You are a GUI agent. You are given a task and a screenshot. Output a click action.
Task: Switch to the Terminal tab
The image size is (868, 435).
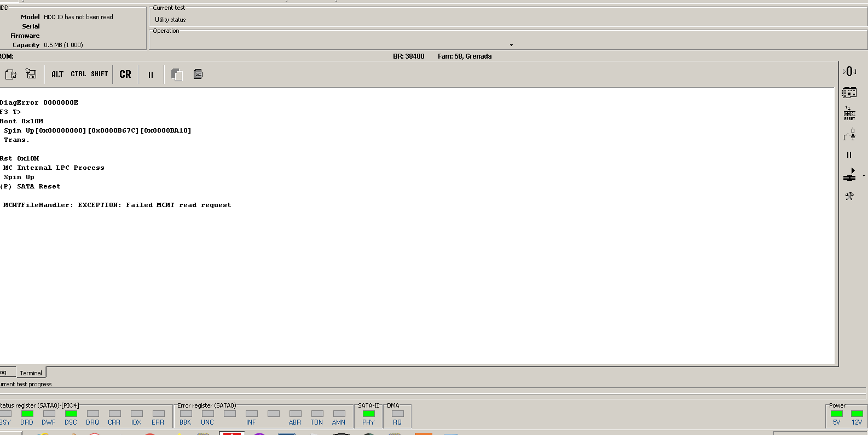pyautogui.click(x=31, y=373)
